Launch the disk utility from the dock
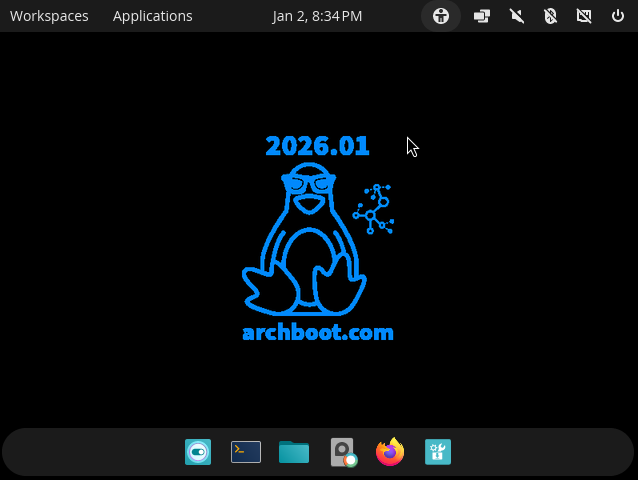The height and width of the screenshot is (480, 638). coord(343,453)
